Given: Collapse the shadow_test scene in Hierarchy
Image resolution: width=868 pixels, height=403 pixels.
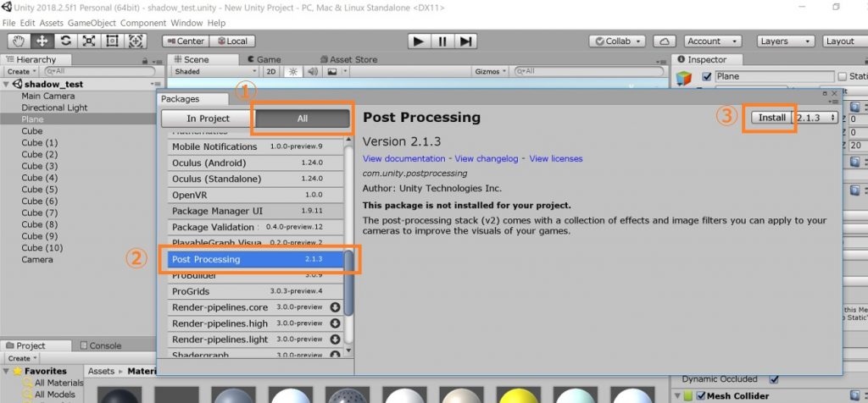Looking at the screenshot, I should [6, 85].
